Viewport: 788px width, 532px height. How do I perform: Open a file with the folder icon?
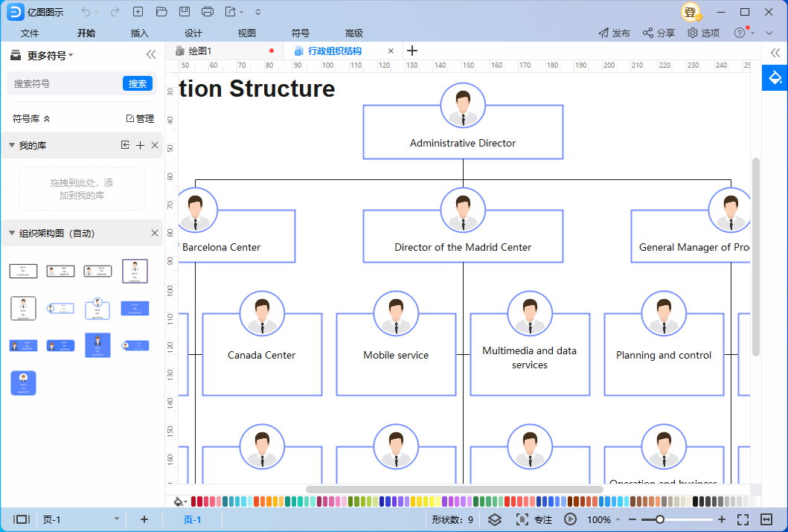(x=161, y=12)
